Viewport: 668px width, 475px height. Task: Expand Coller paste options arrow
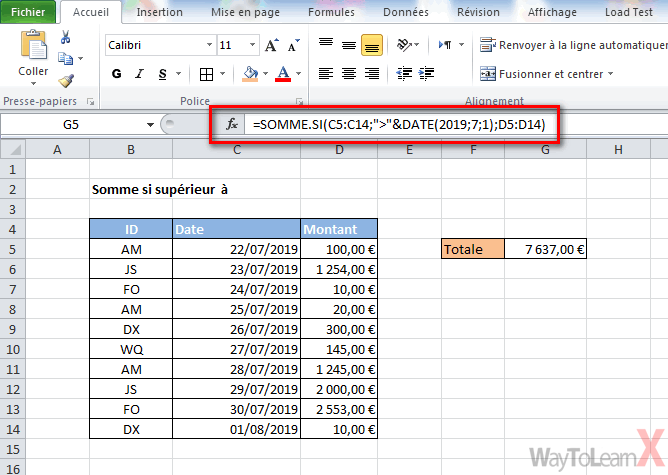point(33,83)
